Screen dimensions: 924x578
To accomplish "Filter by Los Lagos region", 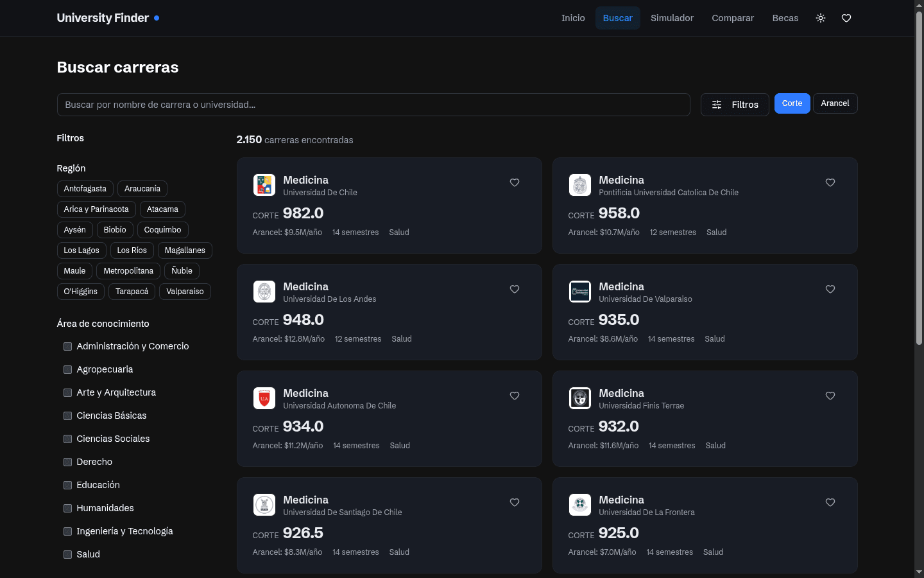I will [x=81, y=250].
